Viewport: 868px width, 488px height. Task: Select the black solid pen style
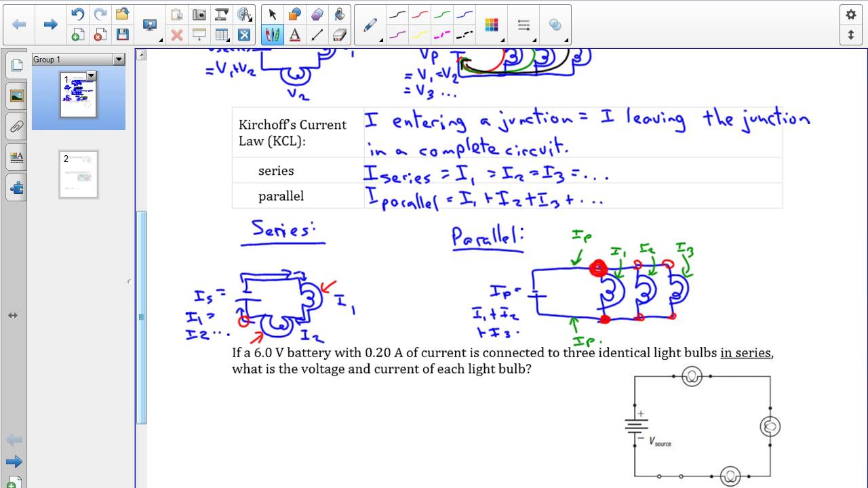click(398, 14)
